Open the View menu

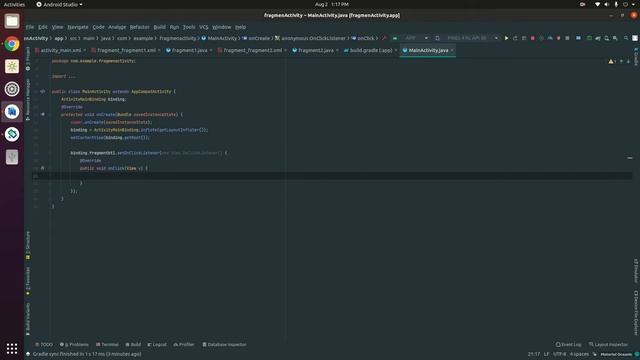tap(58, 27)
